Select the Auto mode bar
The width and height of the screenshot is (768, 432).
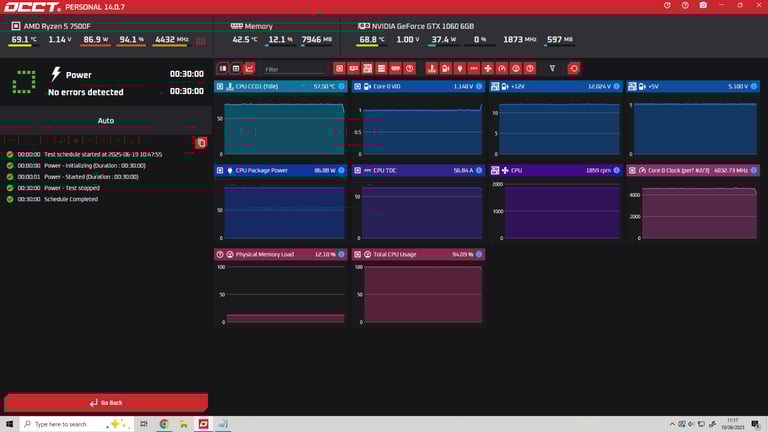point(106,120)
